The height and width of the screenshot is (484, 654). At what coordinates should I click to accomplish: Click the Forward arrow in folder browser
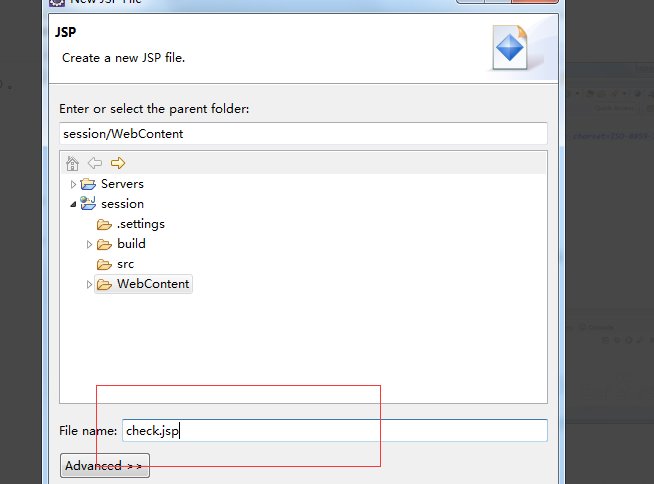point(118,163)
